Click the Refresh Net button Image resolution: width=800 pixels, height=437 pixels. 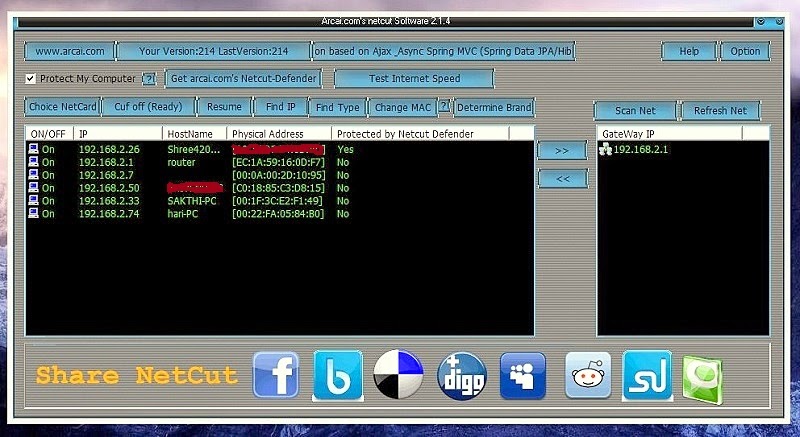[720, 111]
